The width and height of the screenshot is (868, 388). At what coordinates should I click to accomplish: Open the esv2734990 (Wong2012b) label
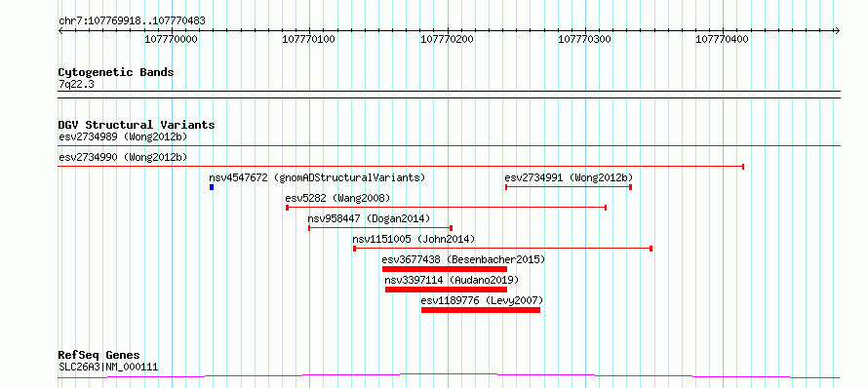tap(123, 157)
